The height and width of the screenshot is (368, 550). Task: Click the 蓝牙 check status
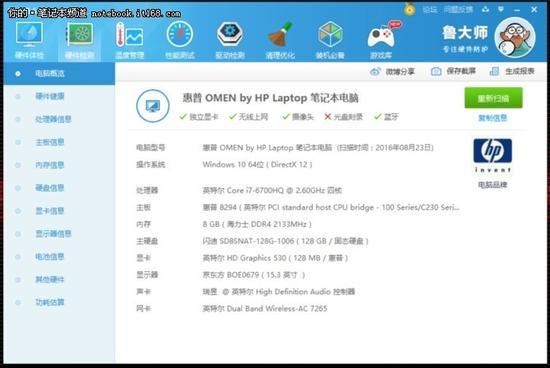386,117
